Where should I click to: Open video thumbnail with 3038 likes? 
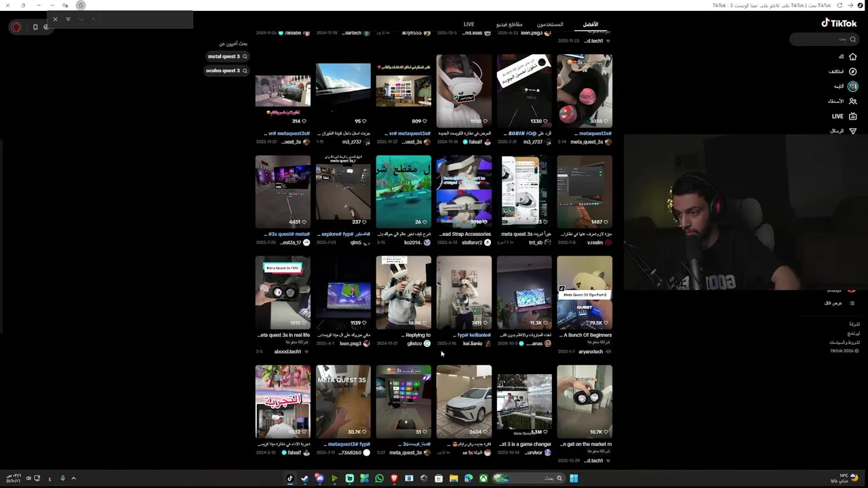click(x=585, y=91)
